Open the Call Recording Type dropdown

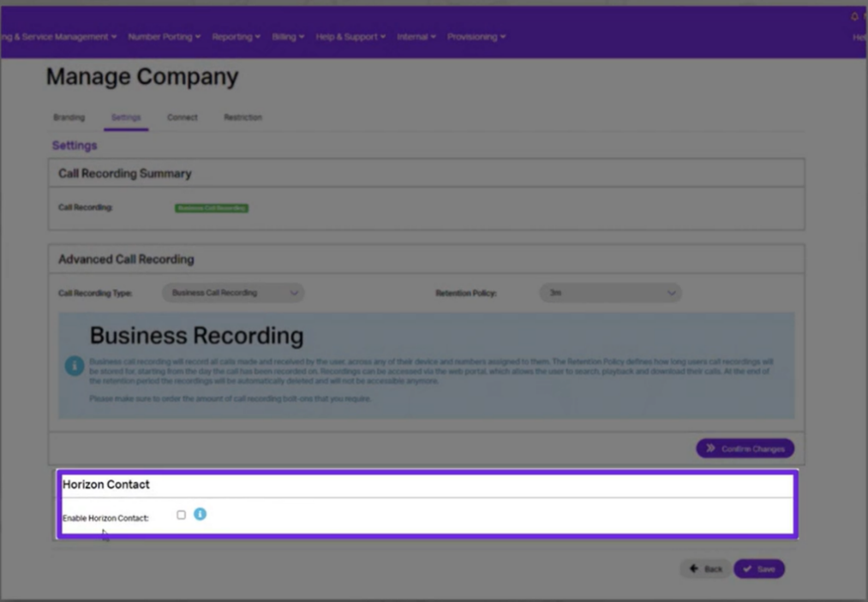pyautogui.click(x=233, y=293)
